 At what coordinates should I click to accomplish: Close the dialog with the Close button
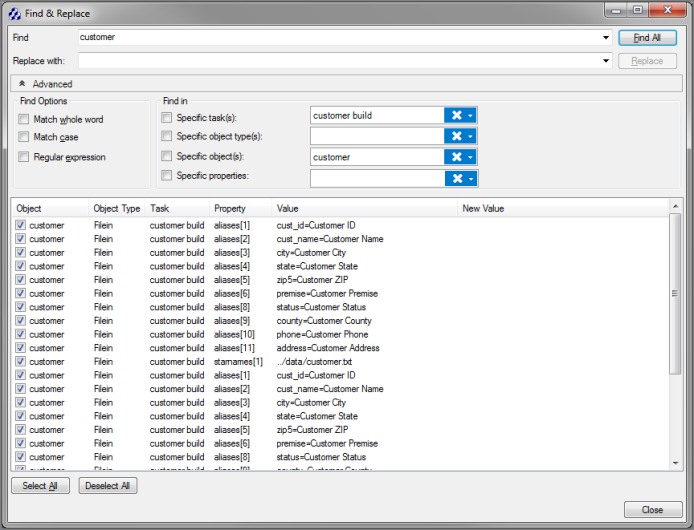click(653, 510)
